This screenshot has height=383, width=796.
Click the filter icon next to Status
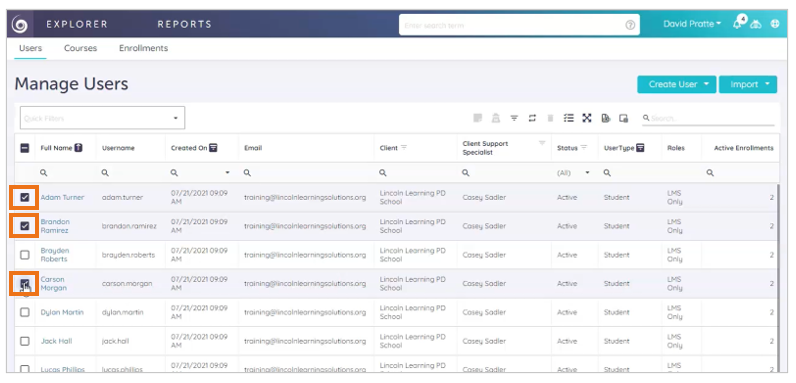point(584,148)
